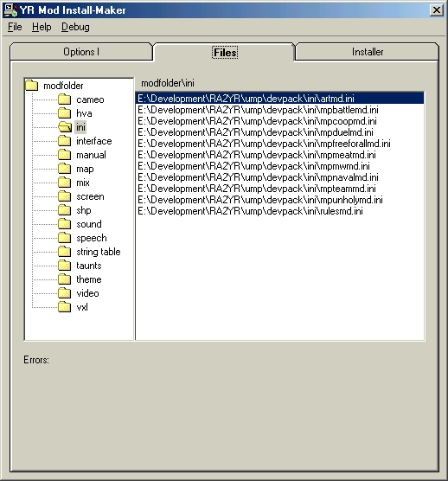
Task: Click the interface folder icon
Action: point(64,141)
